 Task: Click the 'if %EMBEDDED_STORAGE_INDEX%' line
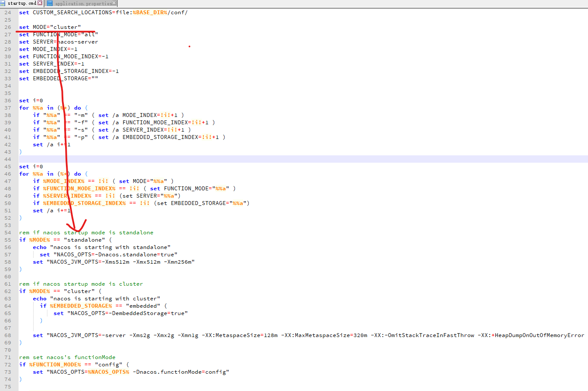click(x=141, y=203)
